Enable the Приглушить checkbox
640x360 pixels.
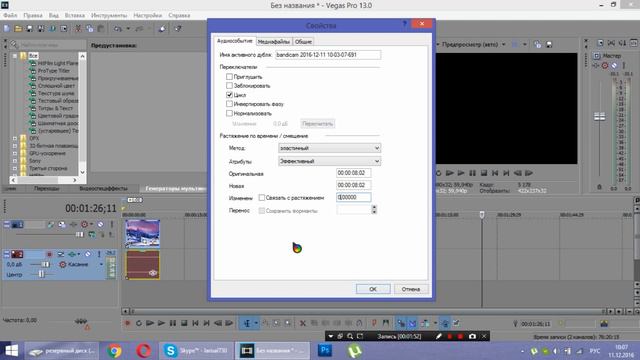coord(229,77)
